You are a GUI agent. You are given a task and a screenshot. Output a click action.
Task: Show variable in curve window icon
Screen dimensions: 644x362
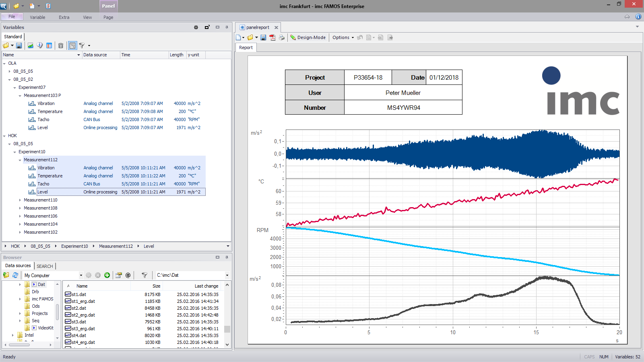tap(31, 45)
